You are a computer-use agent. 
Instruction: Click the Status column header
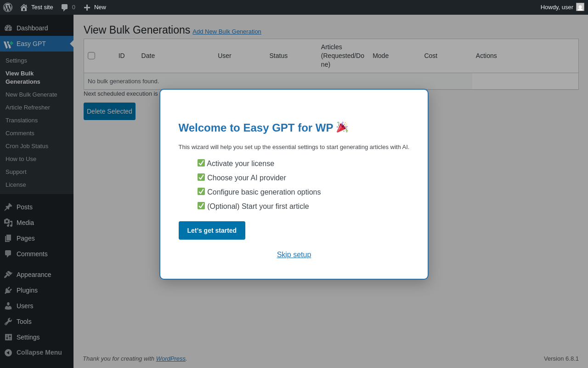pyautogui.click(x=278, y=56)
